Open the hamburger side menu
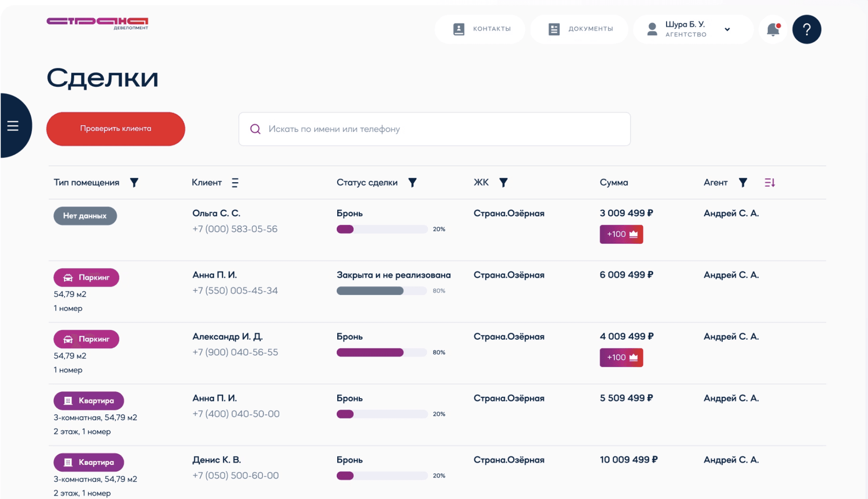 13,126
